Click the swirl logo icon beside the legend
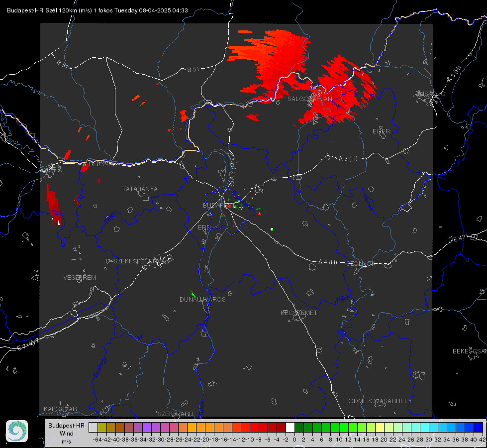This screenshot has height=448, width=487. tap(17, 431)
